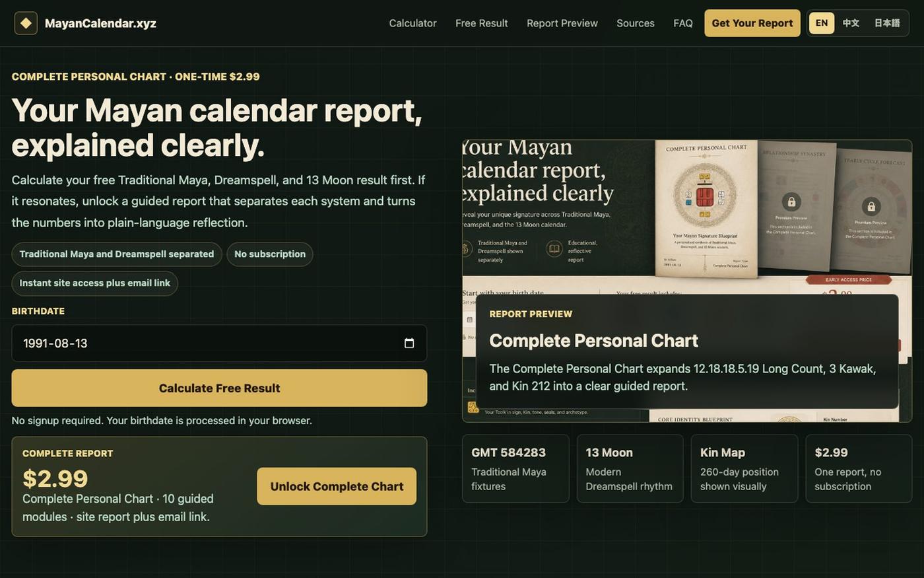The width and height of the screenshot is (924, 578).
Task: Click the No subscription pill
Action: [x=270, y=254]
